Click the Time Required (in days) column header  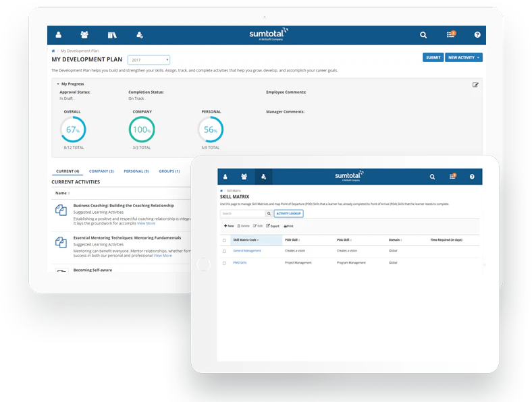point(446,239)
